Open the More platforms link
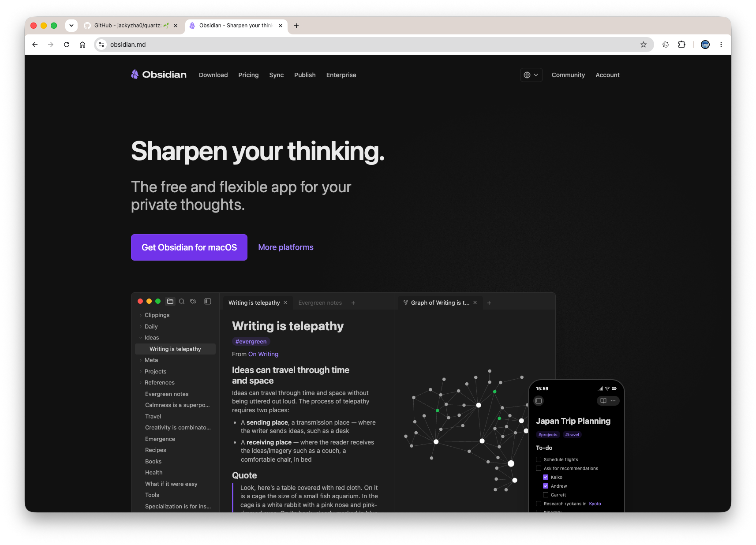Image resolution: width=756 pixels, height=545 pixels. [286, 247]
